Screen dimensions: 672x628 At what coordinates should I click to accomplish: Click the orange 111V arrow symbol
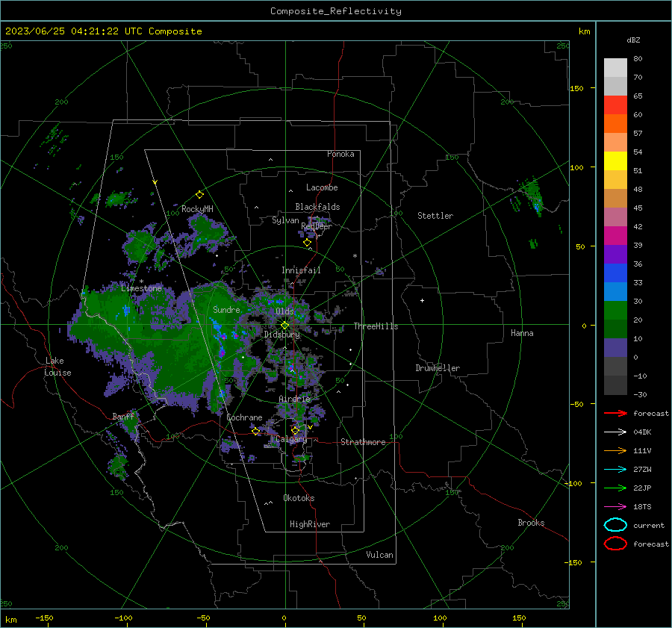coord(615,450)
